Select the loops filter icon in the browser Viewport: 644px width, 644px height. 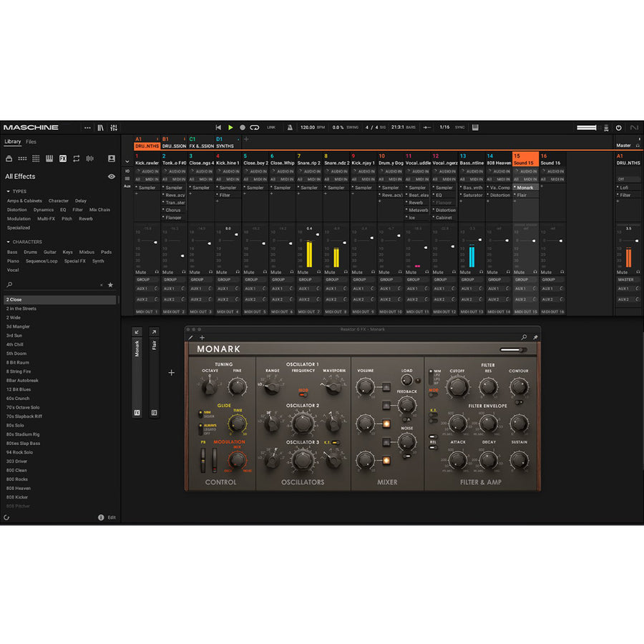tap(77, 159)
